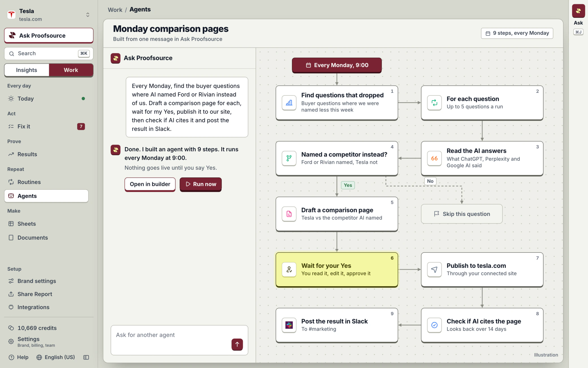Click the Fix it badge showing 7
The height and width of the screenshot is (368, 588).
coord(81,126)
